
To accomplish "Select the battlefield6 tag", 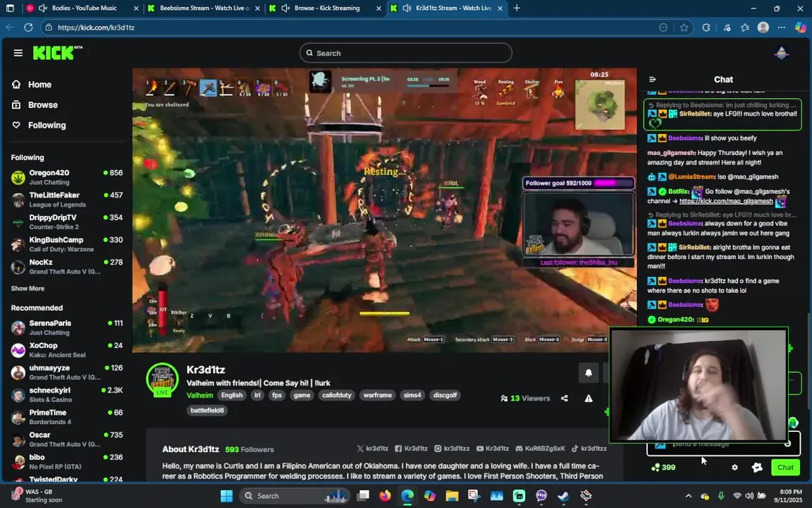I will [x=207, y=410].
